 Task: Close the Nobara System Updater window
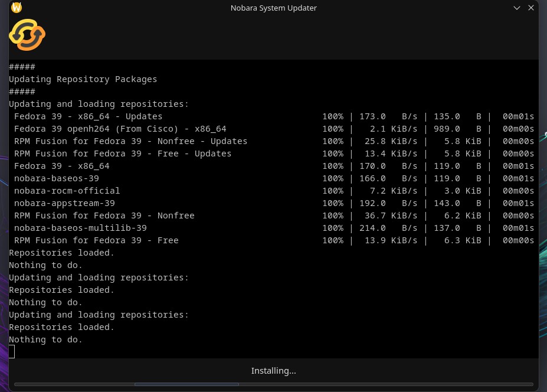tap(531, 8)
